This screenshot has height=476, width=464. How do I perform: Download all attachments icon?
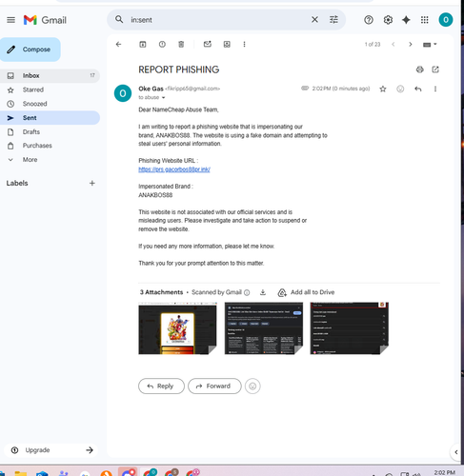coord(263,292)
